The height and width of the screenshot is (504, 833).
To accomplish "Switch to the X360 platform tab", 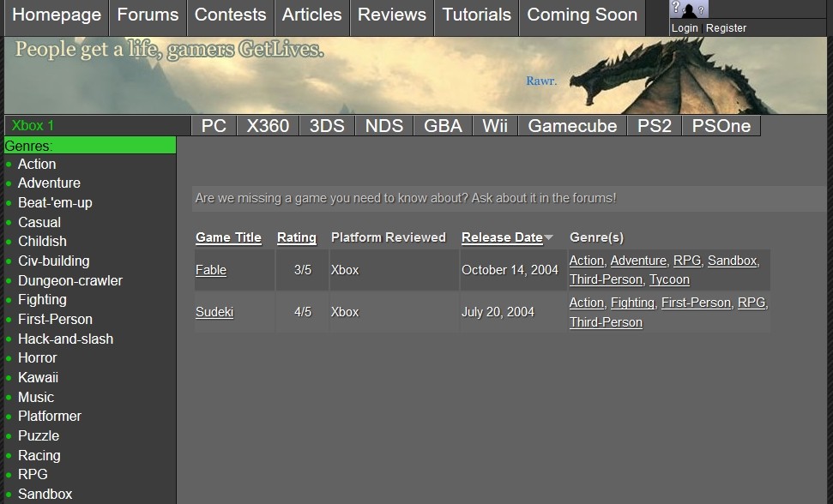I will 268,126.
